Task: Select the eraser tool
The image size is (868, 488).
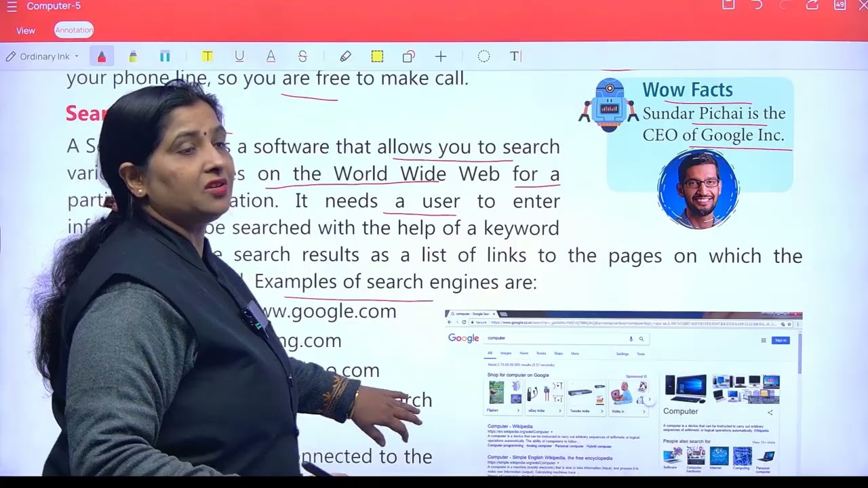Action: click(345, 57)
